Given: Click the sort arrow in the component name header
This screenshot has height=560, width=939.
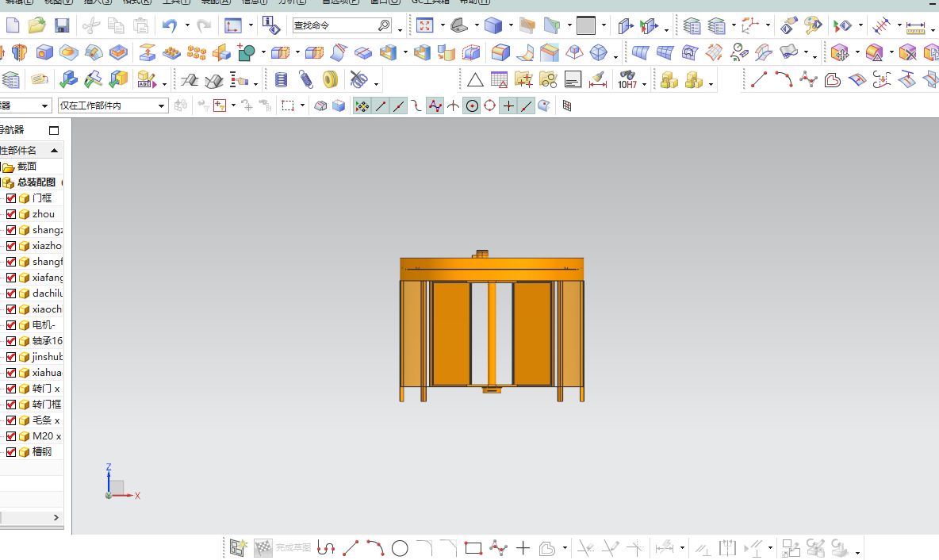Looking at the screenshot, I should click(55, 151).
